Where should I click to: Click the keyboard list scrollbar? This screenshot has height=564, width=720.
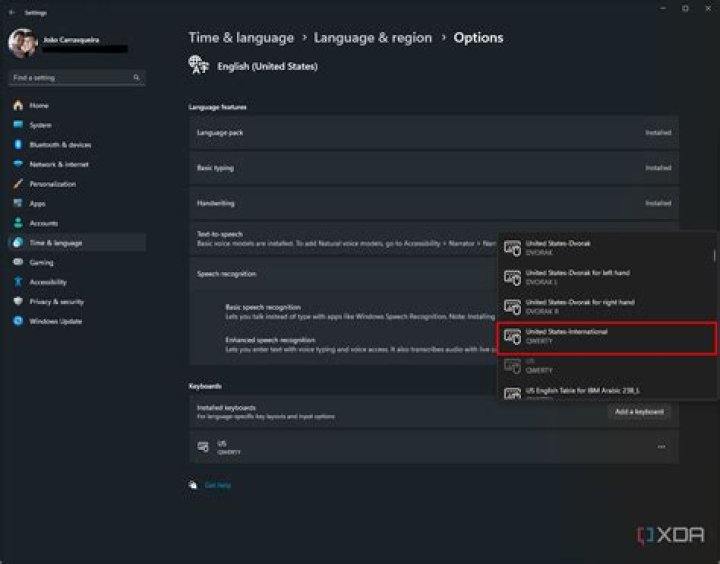pyautogui.click(x=714, y=256)
